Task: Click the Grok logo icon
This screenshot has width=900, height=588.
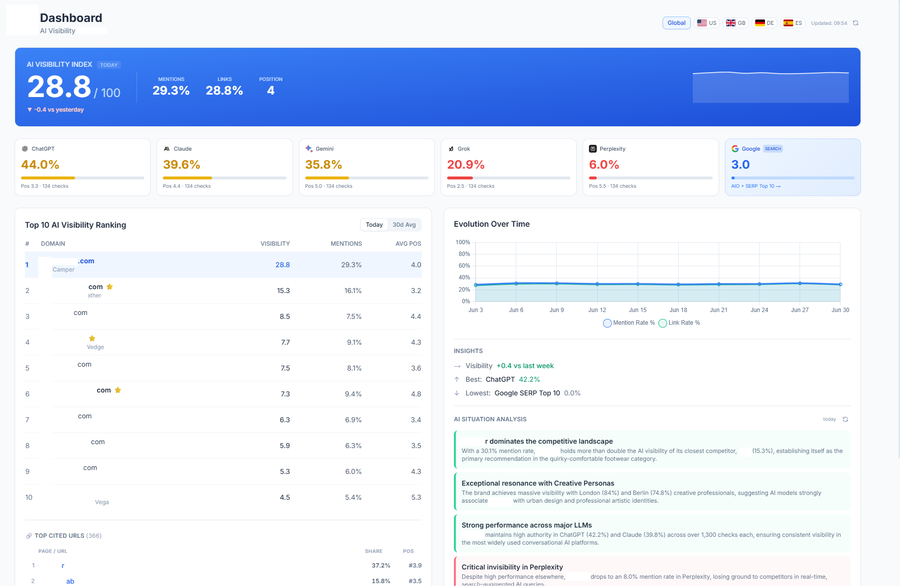Action: [x=451, y=149]
